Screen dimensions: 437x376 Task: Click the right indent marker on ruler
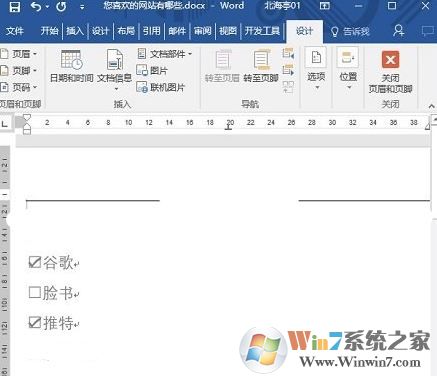427,126
